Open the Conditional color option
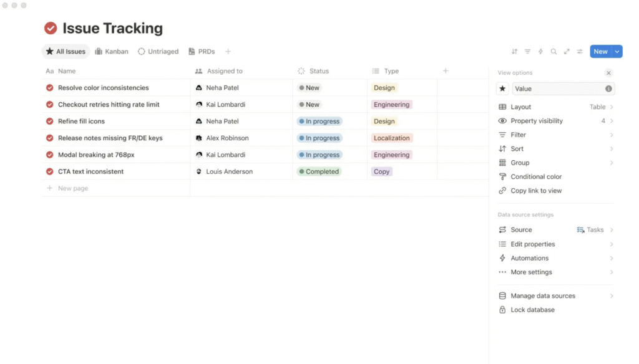 tap(536, 177)
